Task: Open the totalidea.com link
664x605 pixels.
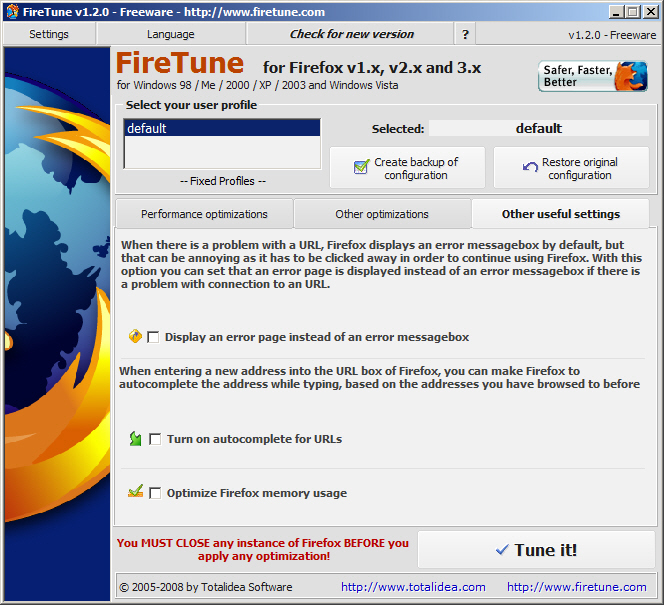Action: click(413, 587)
